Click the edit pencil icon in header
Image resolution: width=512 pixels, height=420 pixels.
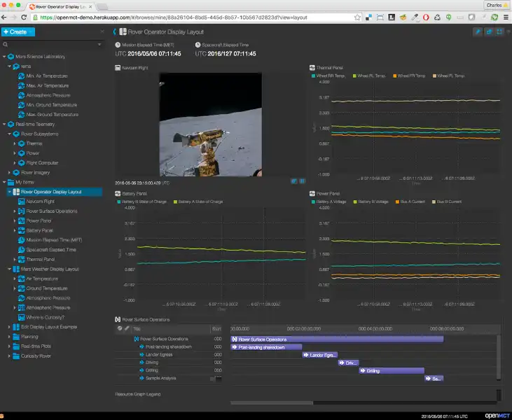pos(478,31)
